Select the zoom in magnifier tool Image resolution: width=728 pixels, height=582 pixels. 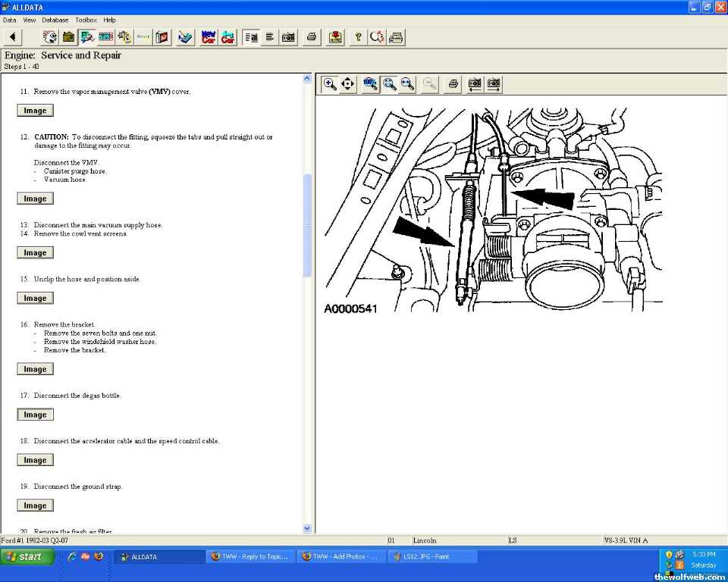coord(330,84)
